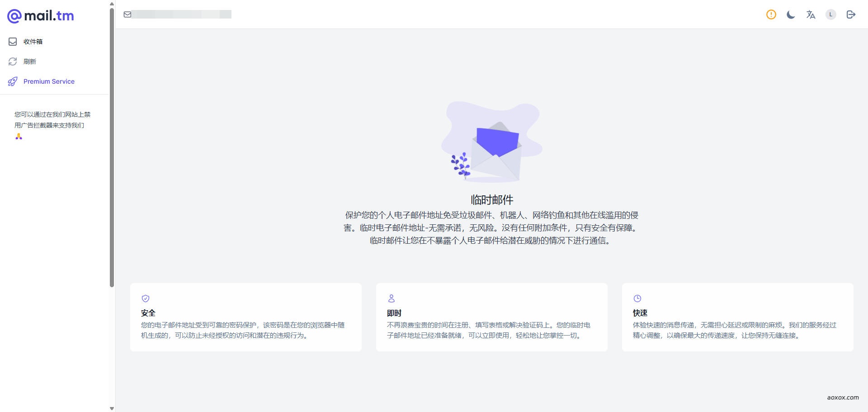Open the 收件箱 sidebar entry
The height and width of the screenshot is (412, 868).
[x=33, y=41]
